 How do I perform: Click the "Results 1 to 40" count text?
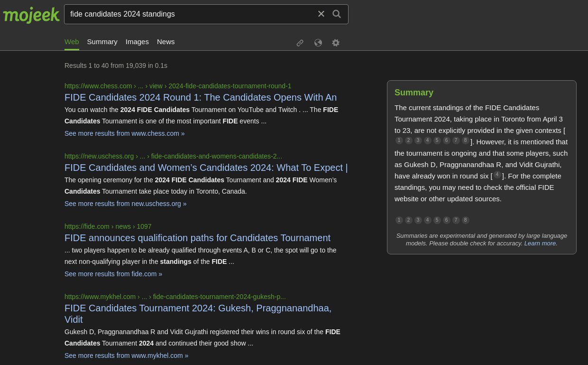coord(116,66)
